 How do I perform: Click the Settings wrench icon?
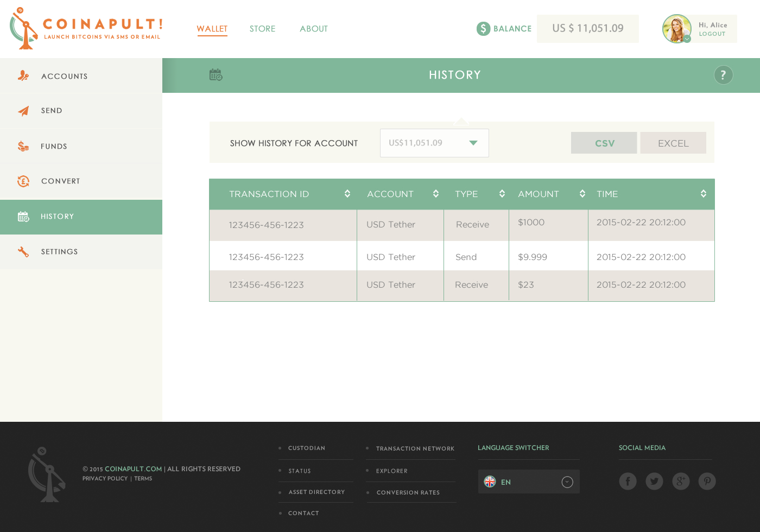point(23,252)
